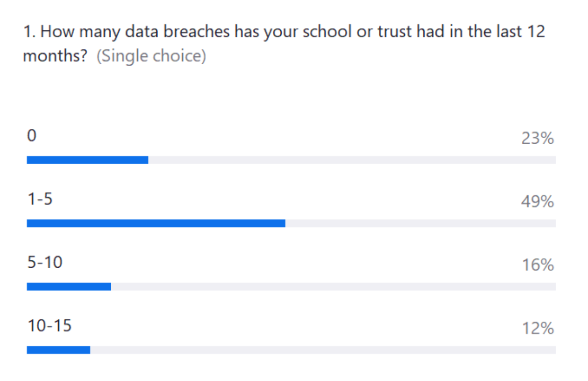Click the '(Single choice)' label
Image resolution: width=588 pixels, height=381 pixels.
pos(151,56)
